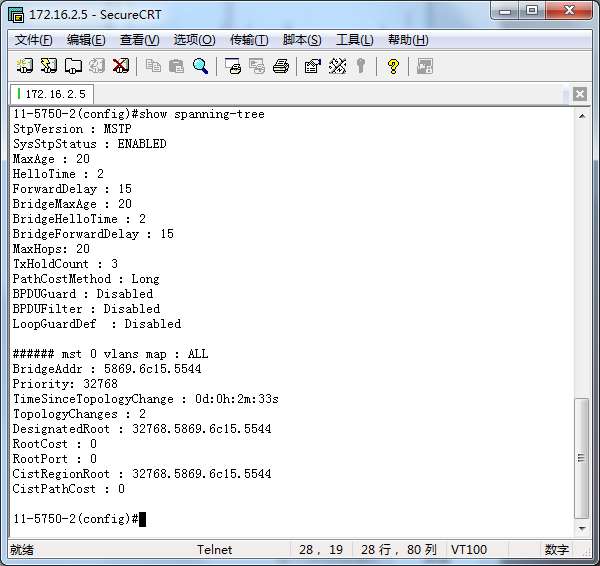Click the Connect toolbar icon

click(x=25, y=66)
